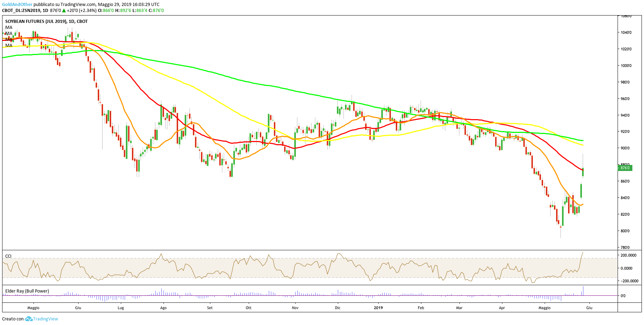Screen dimensions: 644x325
Task: Click the 840'0 price axis label
Action: 626,198
